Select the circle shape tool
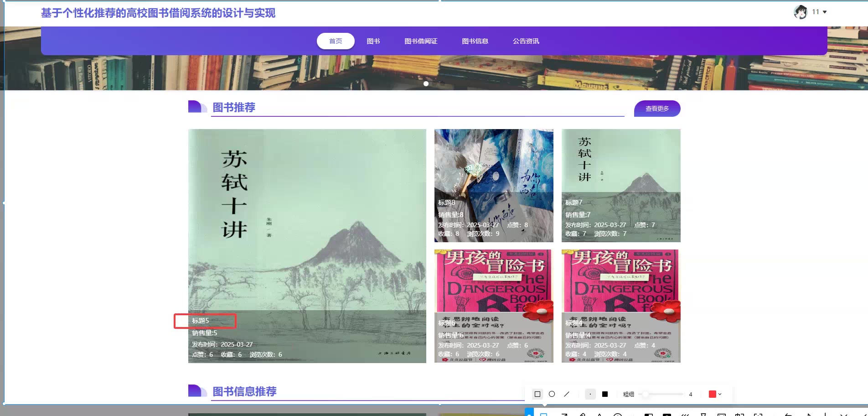 point(552,394)
